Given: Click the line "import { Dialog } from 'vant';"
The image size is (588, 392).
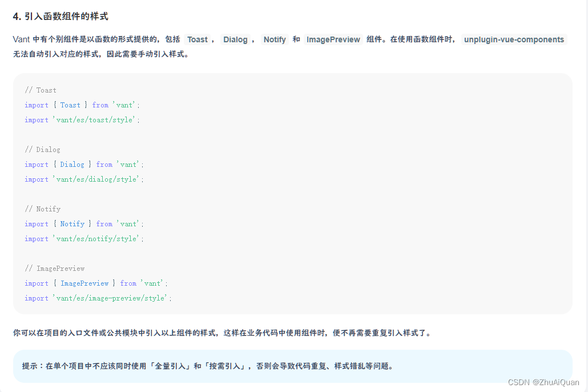Looking at the screenshot, I should (84, 165).
